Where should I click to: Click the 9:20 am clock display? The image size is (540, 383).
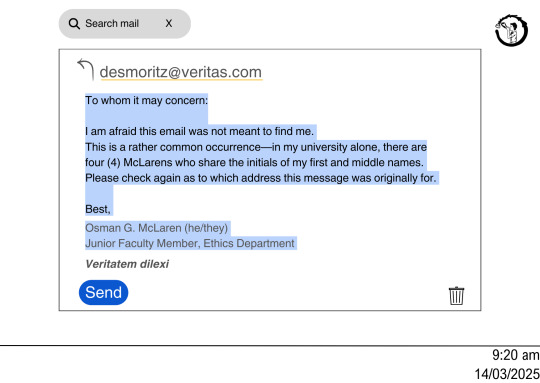tap(515, 355)
